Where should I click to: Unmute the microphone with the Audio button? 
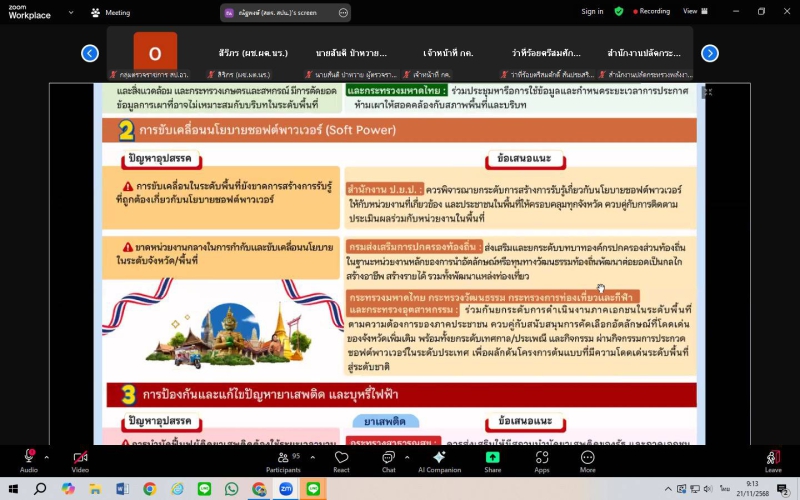(28, 458)
